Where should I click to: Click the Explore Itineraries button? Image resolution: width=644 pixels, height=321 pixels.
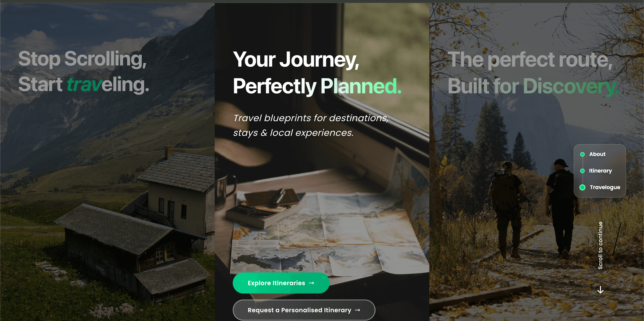click(281, 283)
